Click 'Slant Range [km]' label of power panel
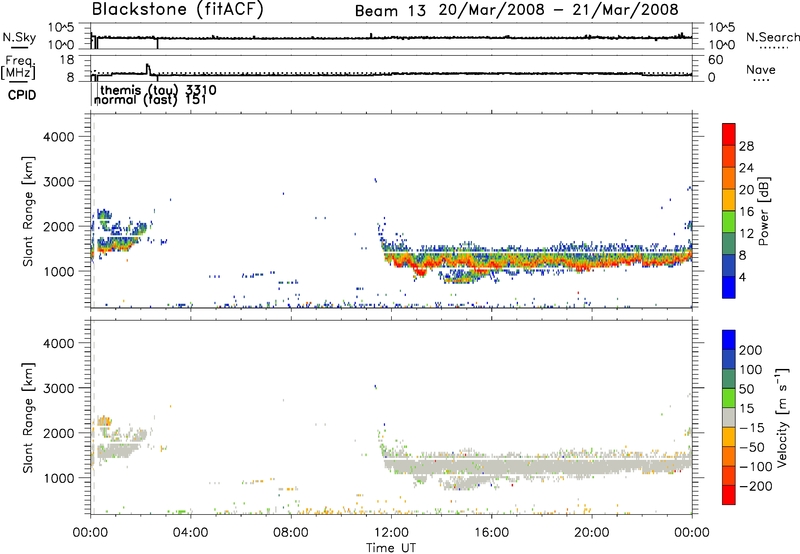The image size is (800, 554). point(28,211)
